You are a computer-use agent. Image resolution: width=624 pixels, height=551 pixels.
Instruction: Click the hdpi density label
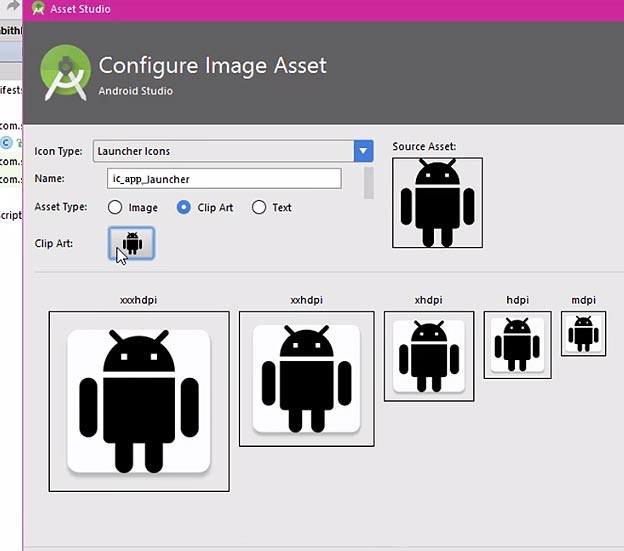coord(517,300)
